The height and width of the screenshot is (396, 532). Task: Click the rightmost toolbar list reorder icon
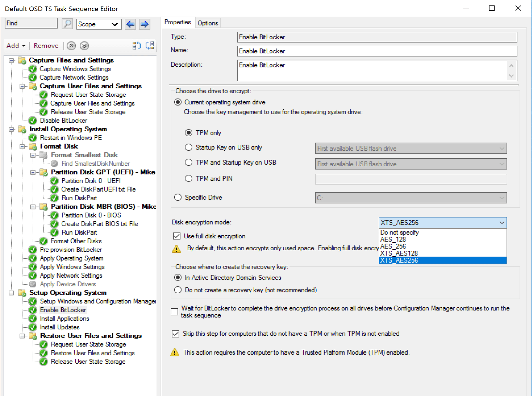(x=150, y=45)
